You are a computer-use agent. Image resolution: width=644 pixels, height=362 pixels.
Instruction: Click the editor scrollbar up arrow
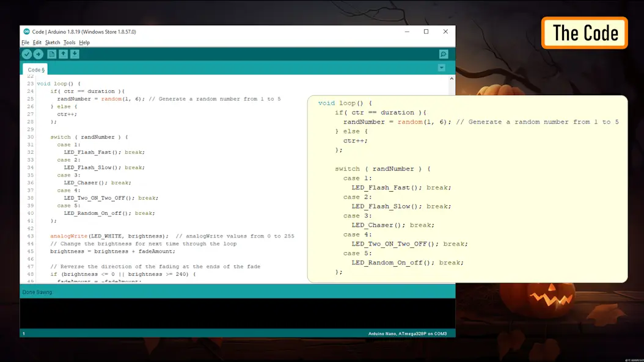click(452, 78)
